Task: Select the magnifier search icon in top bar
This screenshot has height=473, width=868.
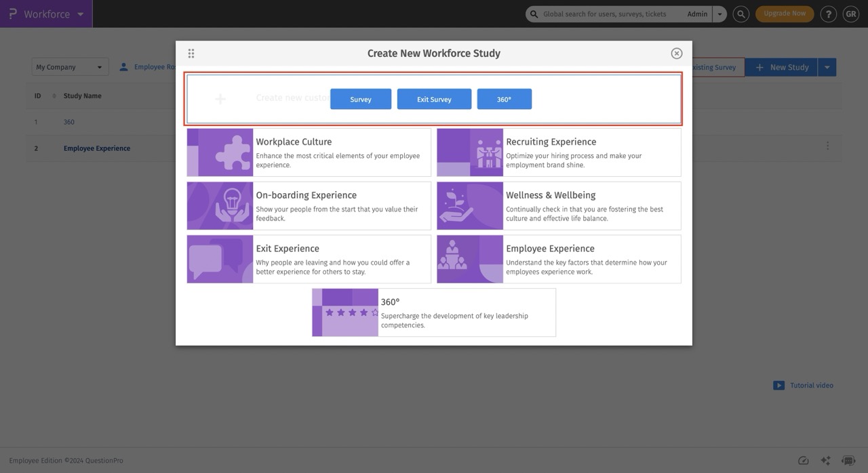Action: [741, 14]
